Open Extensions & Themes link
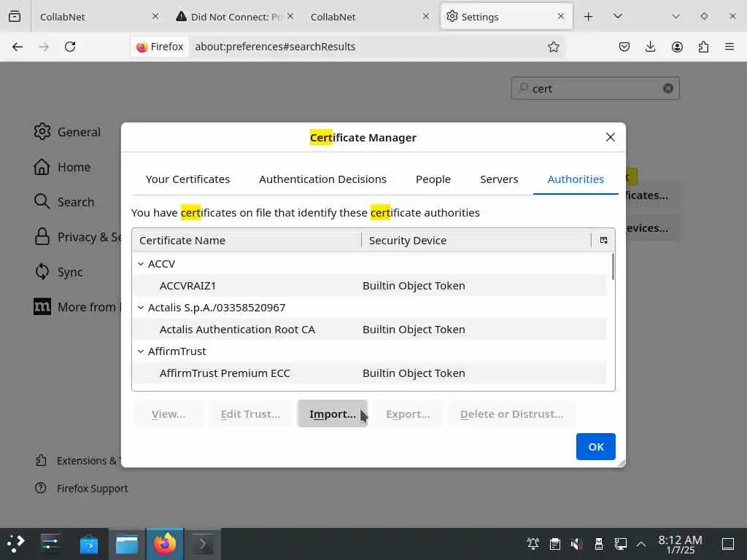Viewport: 747px width, 560px height. 78,461
